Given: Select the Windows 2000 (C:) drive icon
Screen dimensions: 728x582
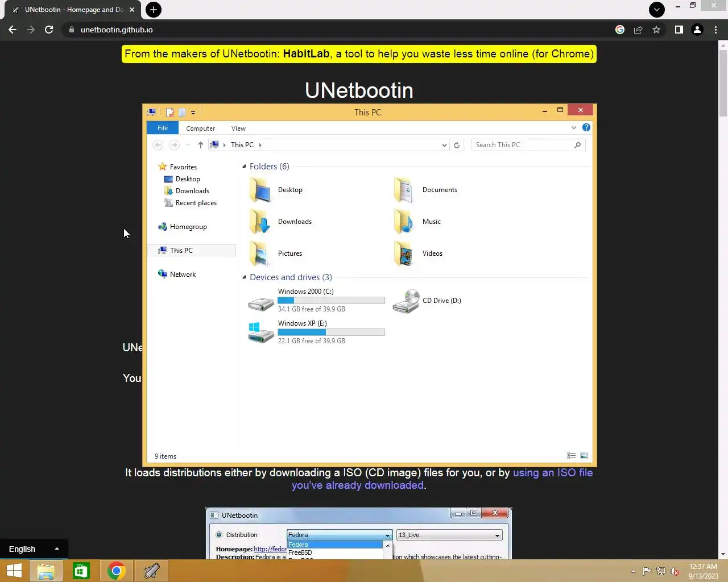Looking at the screenshot, I should pyautogui.click(x=261, y=304).
